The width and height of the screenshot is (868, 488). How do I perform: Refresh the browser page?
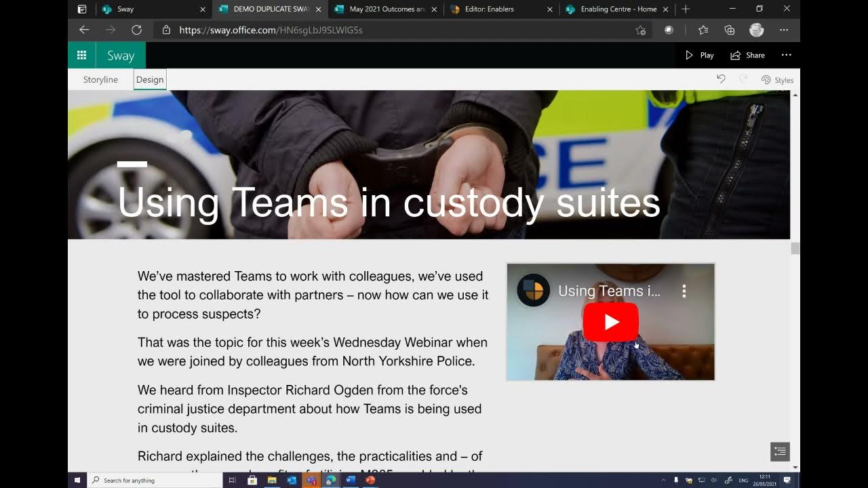tap(136, 30)
